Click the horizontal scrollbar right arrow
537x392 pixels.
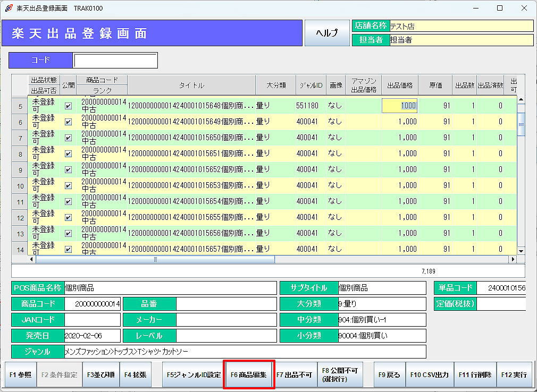pyautogui.click(x=513, y=259)
